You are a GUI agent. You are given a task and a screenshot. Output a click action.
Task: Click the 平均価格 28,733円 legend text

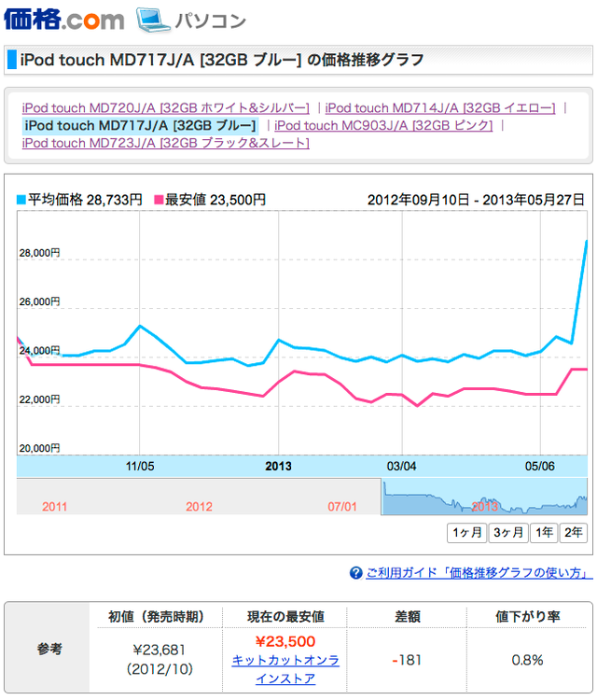tap(85, 200)
